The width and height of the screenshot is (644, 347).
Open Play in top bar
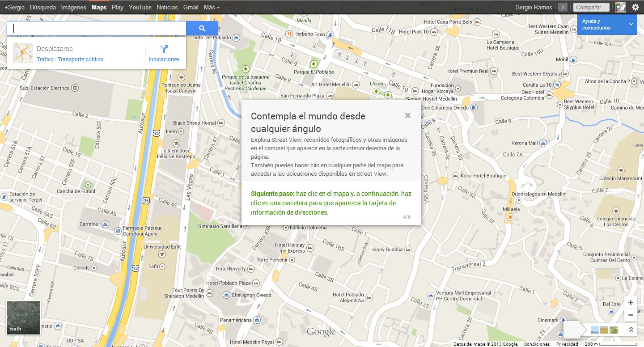[118, 7]
